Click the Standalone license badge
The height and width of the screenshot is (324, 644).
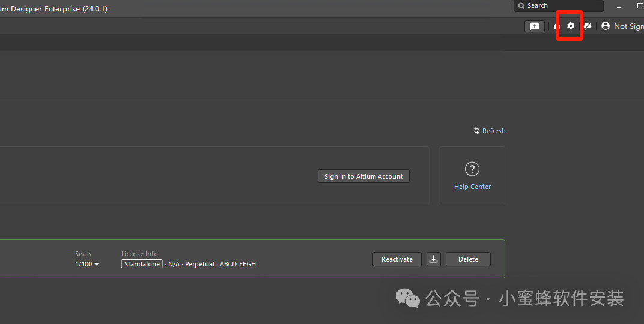(142, 264)
